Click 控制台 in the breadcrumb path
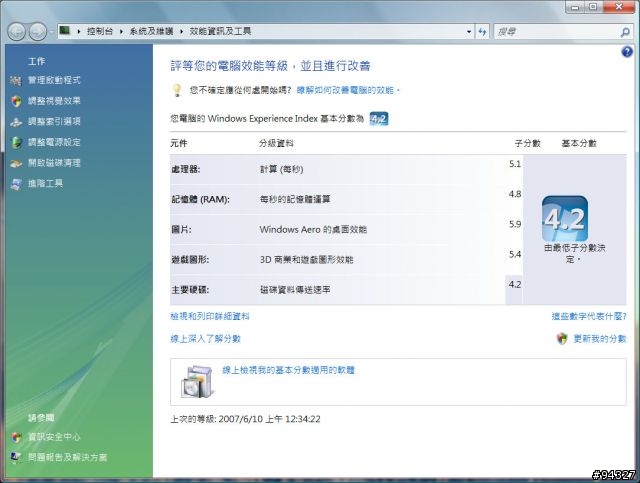Image resolution: width=640 pixels, height=483 pixels. click(x=100, y=31)
